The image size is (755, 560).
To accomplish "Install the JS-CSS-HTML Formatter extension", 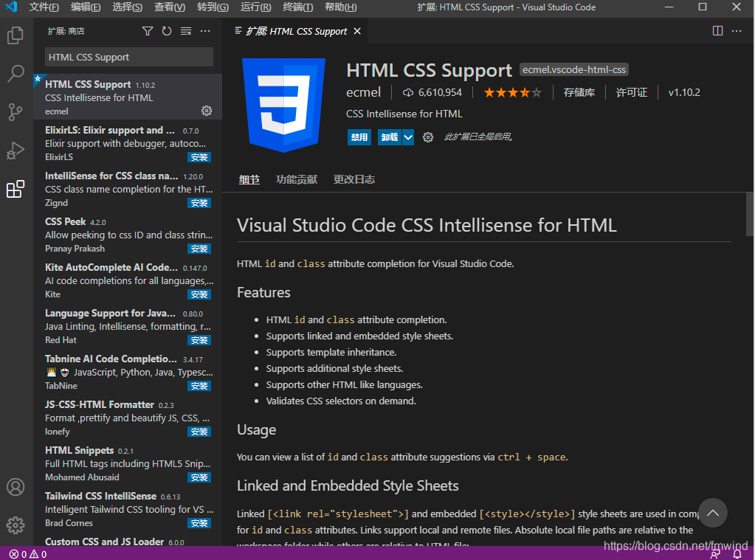I will point(199,432).
